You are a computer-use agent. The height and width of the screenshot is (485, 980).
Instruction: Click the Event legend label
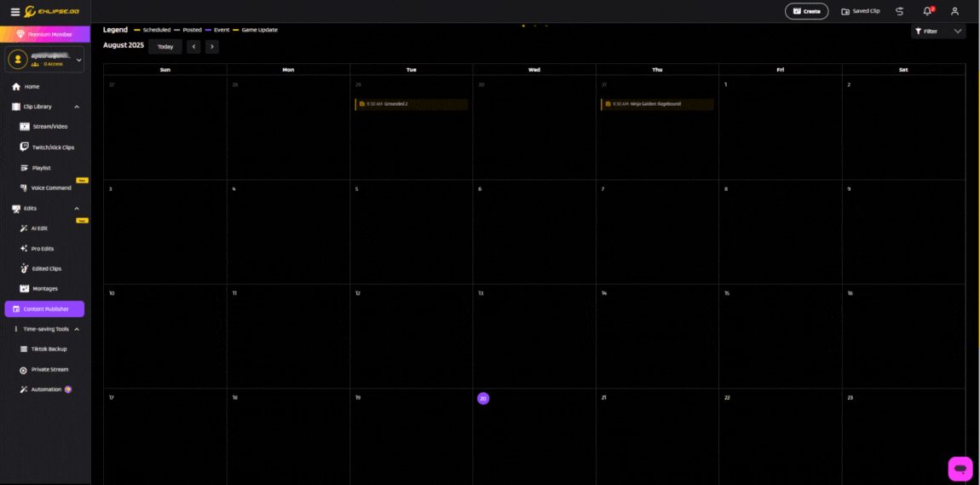click(222, 30)
